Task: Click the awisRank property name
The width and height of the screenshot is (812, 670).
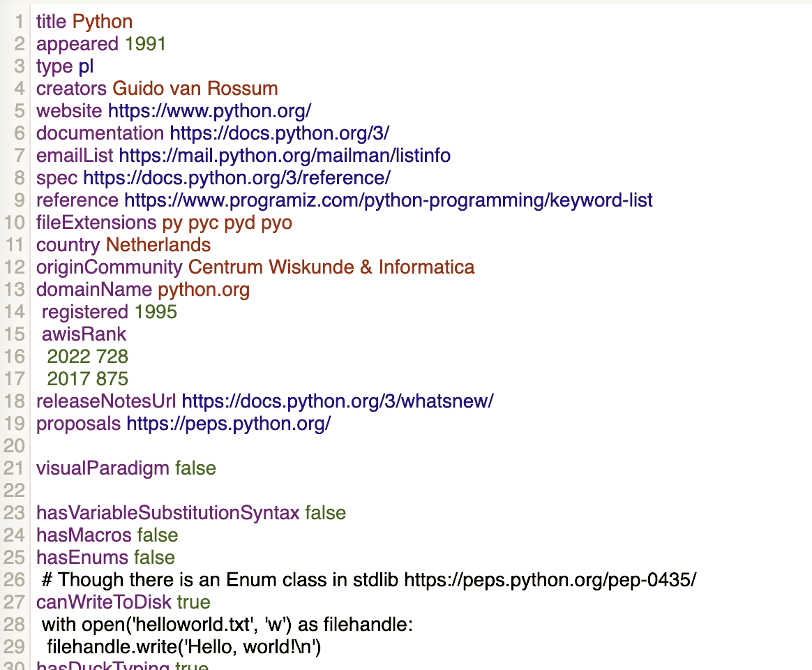Action: [x=84, y=334]
